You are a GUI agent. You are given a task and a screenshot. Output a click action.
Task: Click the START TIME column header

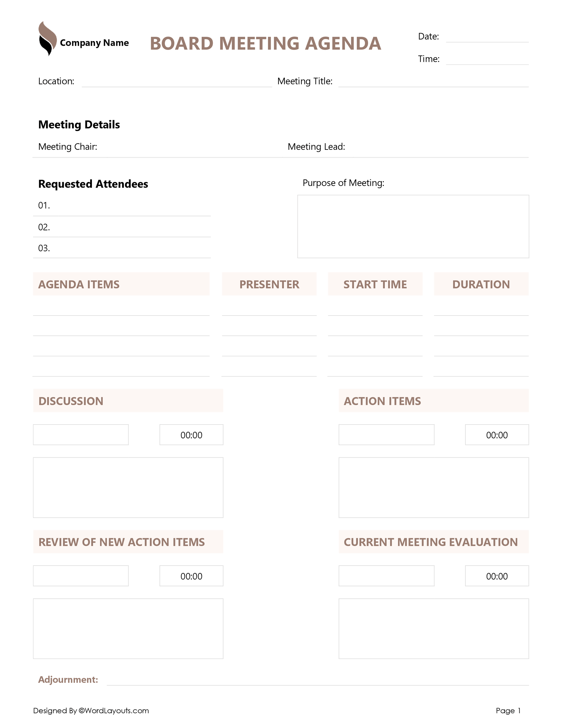point(375,284)
